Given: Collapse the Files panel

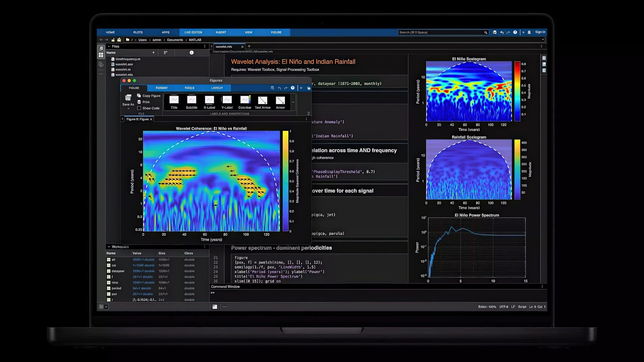Looking at the screenshot, I should click(x=109, y=46).
